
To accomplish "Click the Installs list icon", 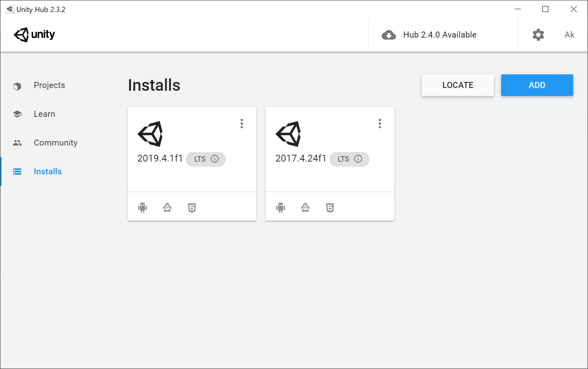I will (x=17, y=172).
